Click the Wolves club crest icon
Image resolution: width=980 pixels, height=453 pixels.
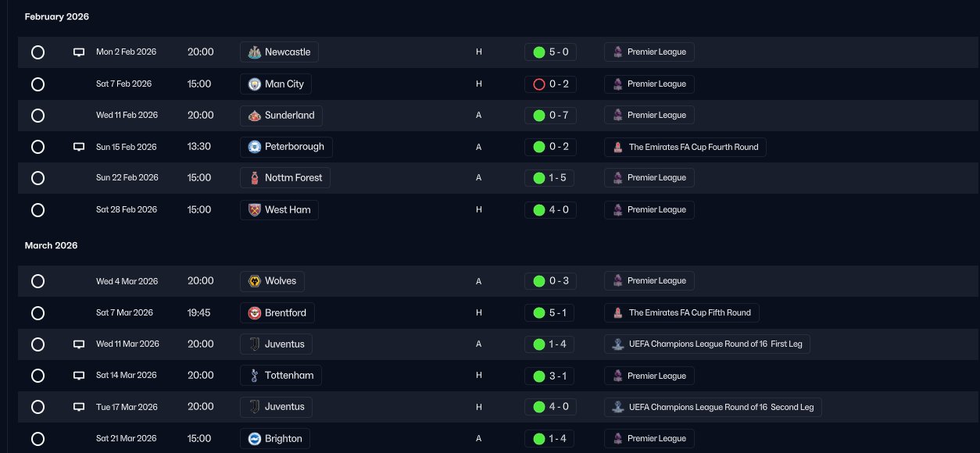[254, 281]
